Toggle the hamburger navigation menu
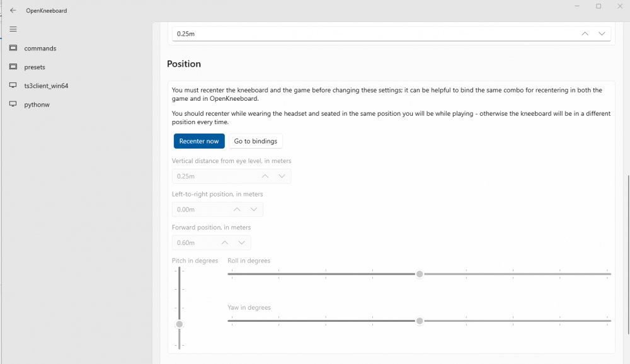The width and height of the screenshot is (630, 364). (13, 29)
